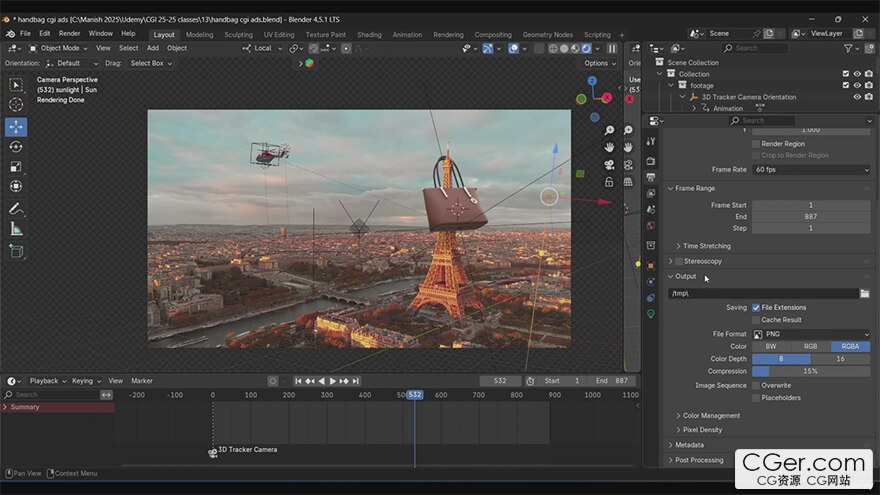Image resolution: width=880 pixels, height=495 pixels.
Task: Switch to the Shading workspace tab
Action: tap(369, 34)
